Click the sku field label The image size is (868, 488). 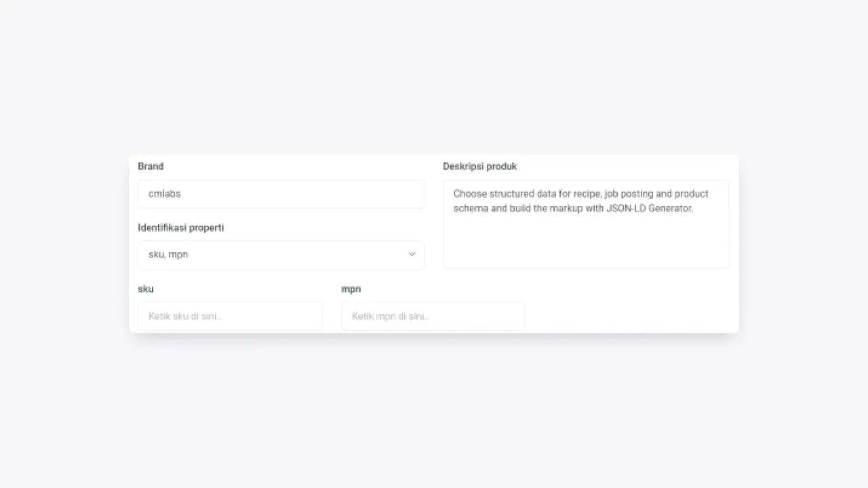145,289
